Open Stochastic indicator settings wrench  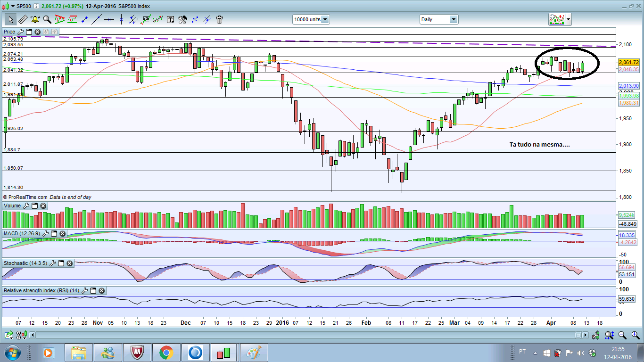pos(53,263)
